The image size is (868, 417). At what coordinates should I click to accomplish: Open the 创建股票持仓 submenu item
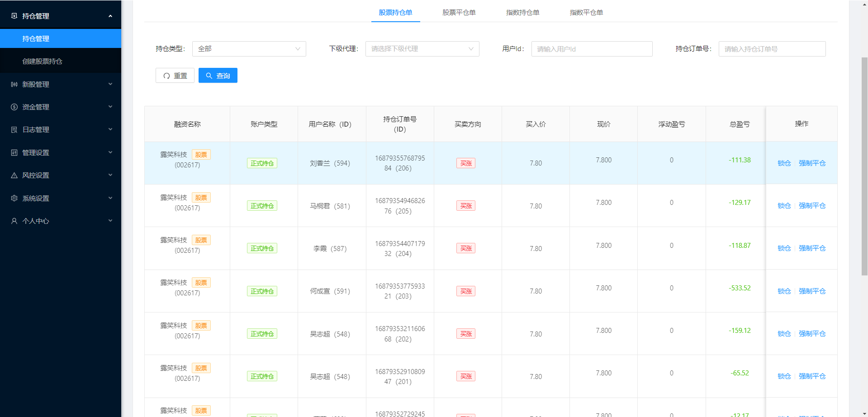[43, 62]
